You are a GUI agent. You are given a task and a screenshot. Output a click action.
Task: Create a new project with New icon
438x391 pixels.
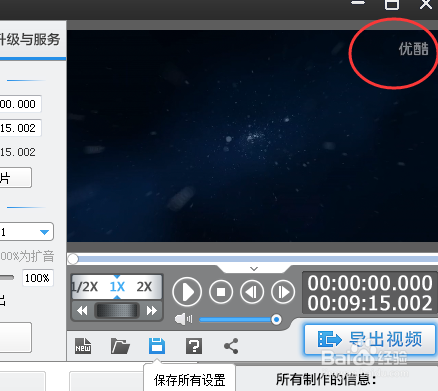tap(83, 346)
